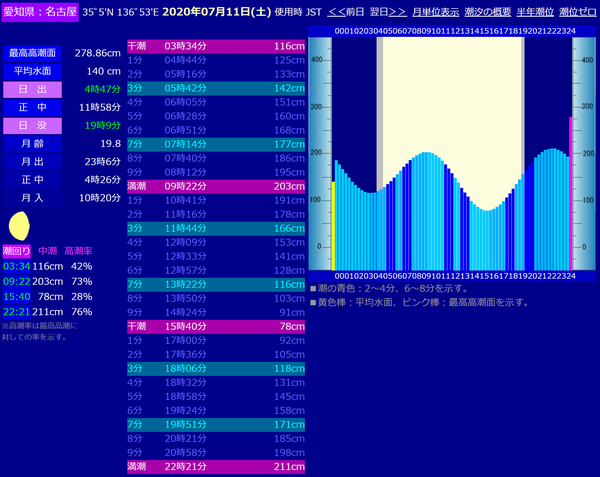Click the 潮位ゼロ link
The width and height of the screenshot is (600, 477).
578,11
